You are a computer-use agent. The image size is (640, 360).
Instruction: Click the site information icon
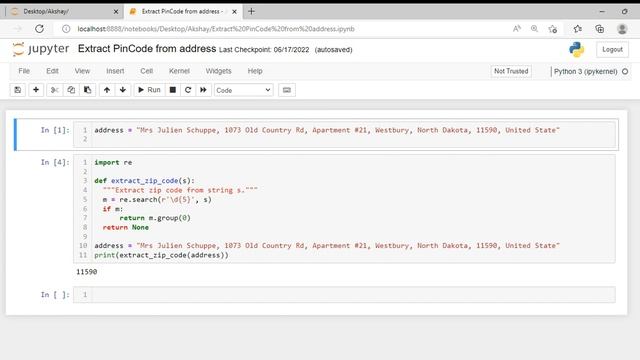[x=66, y=29]
